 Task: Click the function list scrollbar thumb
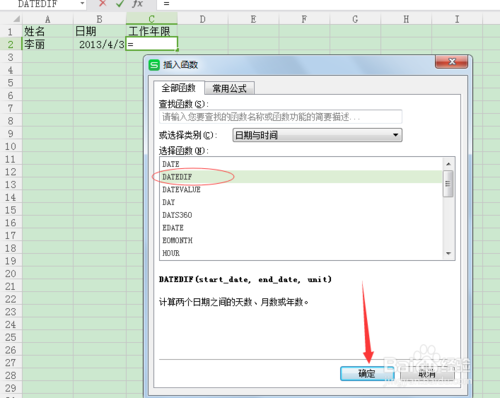click(448, 184)
